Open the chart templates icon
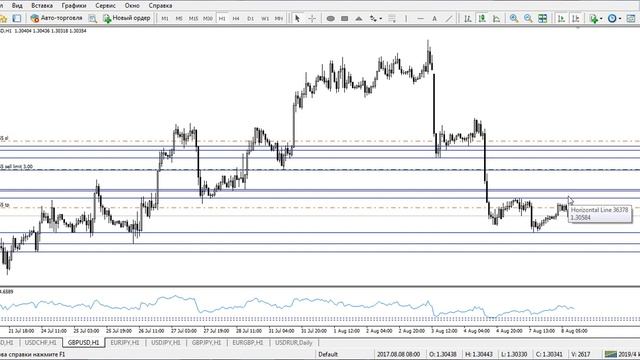The image size is (640, 360). [631, 18]
